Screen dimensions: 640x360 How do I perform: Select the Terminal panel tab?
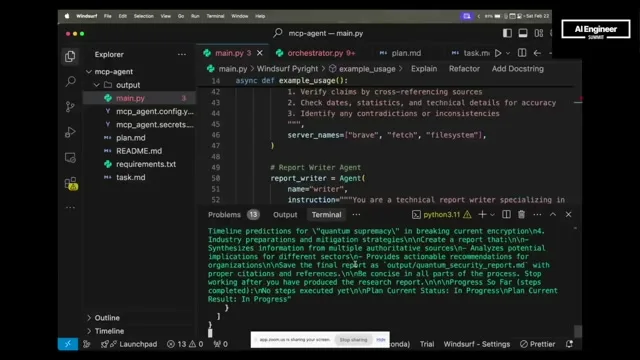click(x=326, y=215)
